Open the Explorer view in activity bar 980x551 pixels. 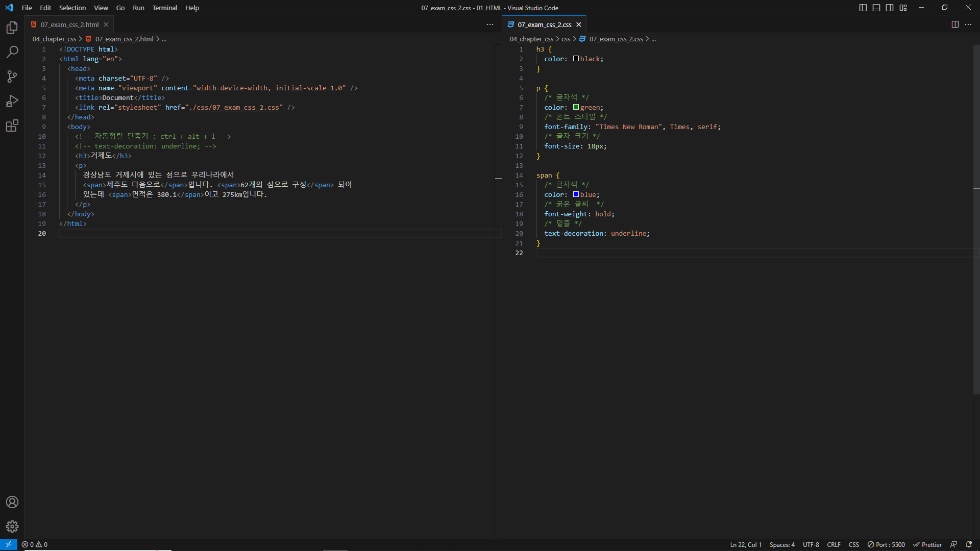pos(12,28)
